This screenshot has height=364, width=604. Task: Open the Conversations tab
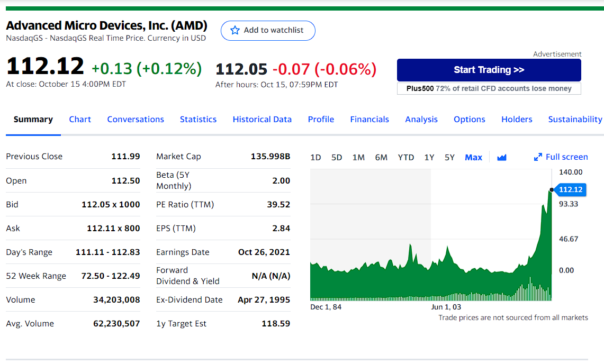point(136,120)
